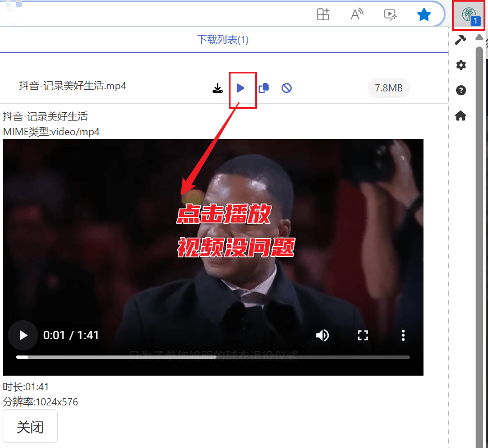Open the Collections add icon in the toolbar

323,15
